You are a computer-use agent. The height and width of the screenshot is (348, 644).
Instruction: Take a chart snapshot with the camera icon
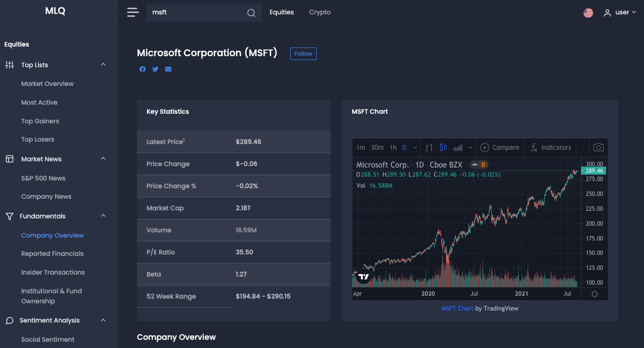coord(598,147)
